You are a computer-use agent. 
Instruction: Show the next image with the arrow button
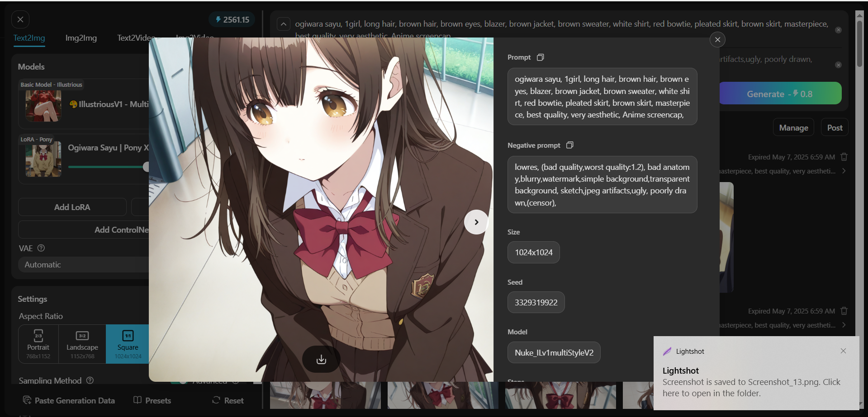point(476,222)
